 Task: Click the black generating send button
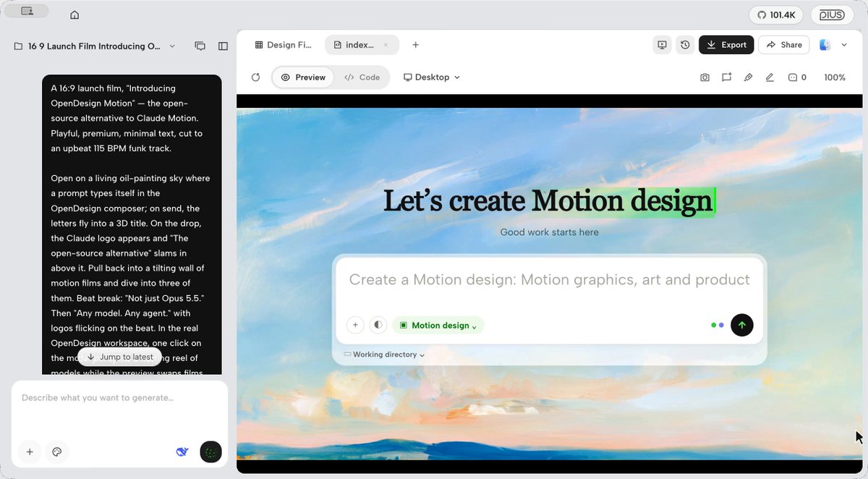coord(210,452)
